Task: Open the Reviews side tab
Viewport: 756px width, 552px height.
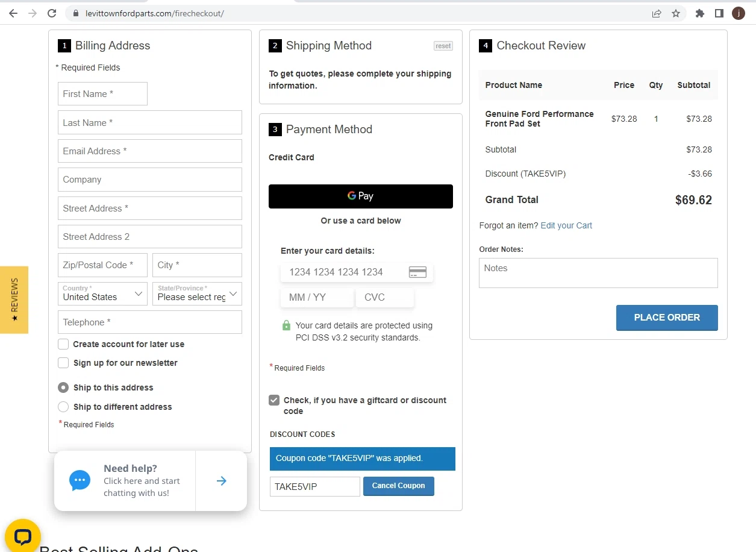Action: click(14, 300)
